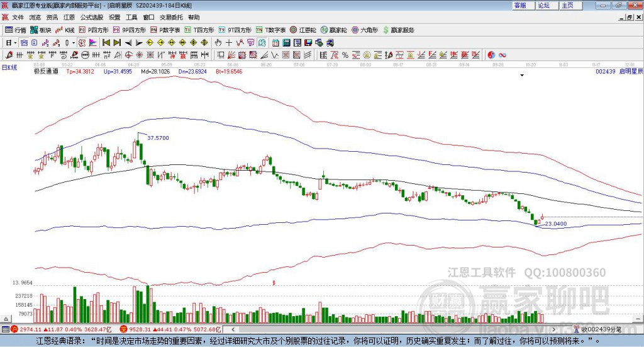Click the 002439 启明星辰 stock label

pyautogui.click(x=619, y=71)
